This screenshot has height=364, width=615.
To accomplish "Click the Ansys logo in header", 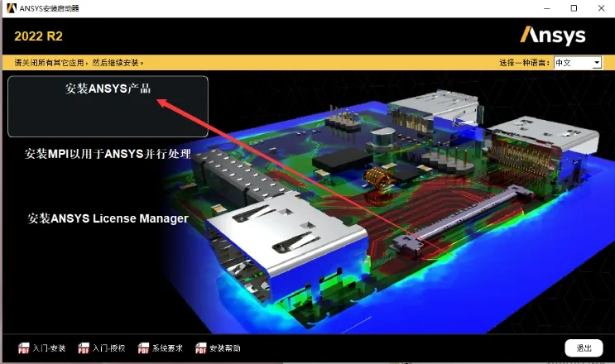I will 553,36.
